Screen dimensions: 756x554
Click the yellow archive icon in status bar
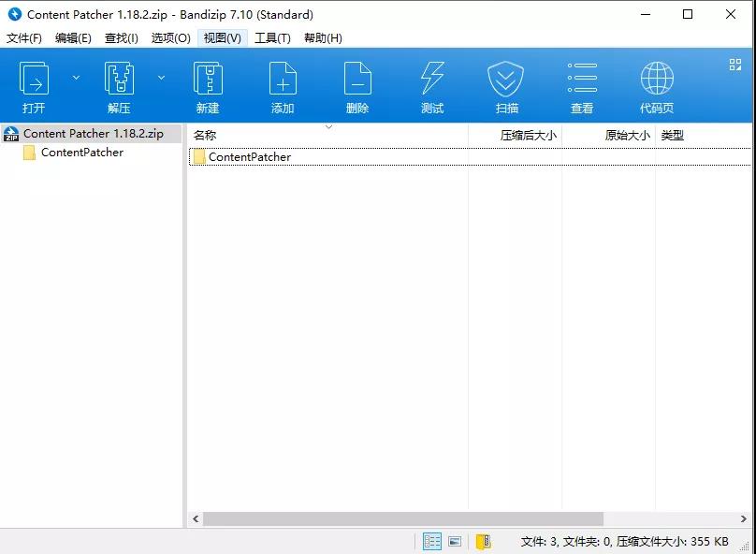483,542
